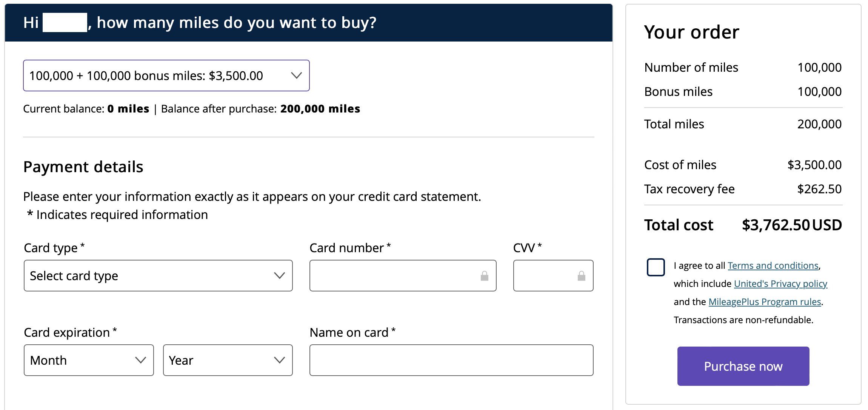
Task: Click the Total cost amount $3,762.50 USD
Action: coord(792,225)
